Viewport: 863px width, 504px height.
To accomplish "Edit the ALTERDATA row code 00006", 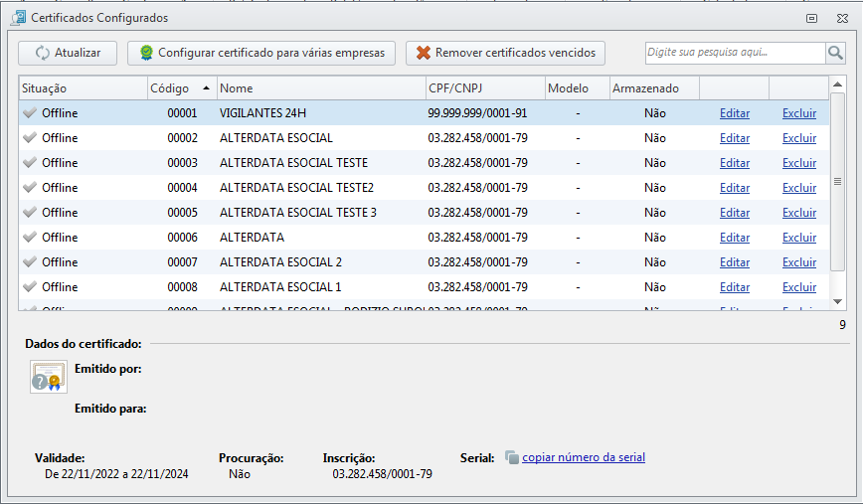I will 735,238.
